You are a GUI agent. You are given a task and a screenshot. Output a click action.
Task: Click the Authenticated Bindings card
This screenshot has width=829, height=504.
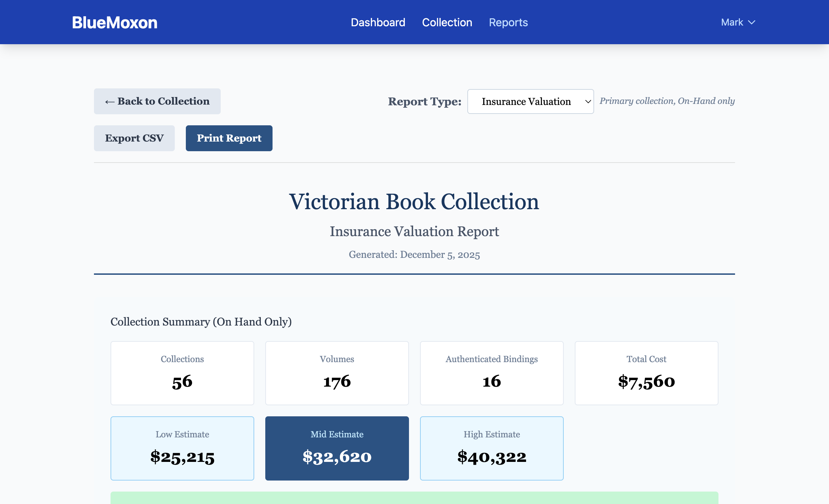click(x=492, y=373)
